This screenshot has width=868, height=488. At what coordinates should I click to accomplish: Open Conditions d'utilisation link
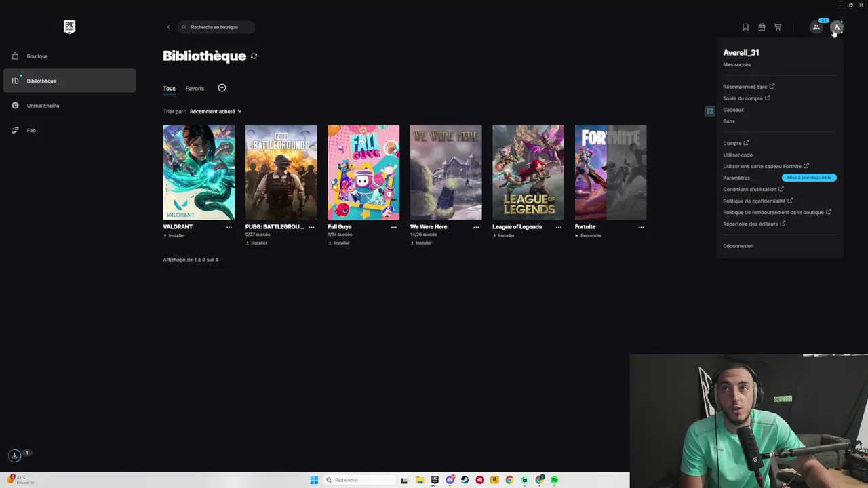click(753, 189)
